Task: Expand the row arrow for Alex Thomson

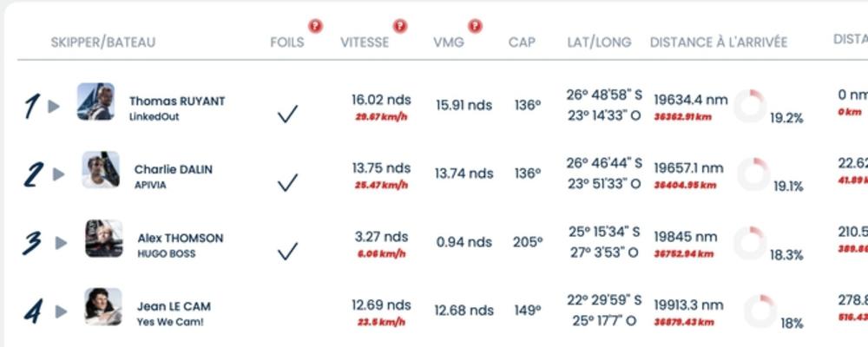Action: (x=61, y=243)
